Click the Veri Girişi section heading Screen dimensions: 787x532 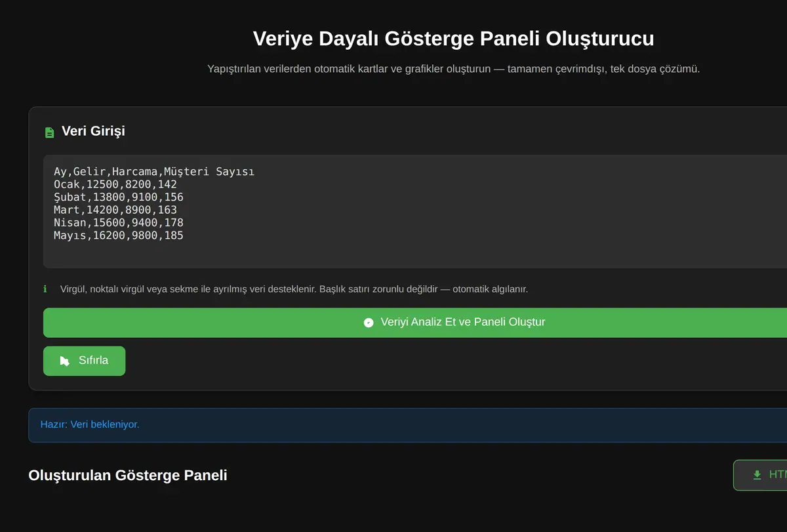(93, 131)
